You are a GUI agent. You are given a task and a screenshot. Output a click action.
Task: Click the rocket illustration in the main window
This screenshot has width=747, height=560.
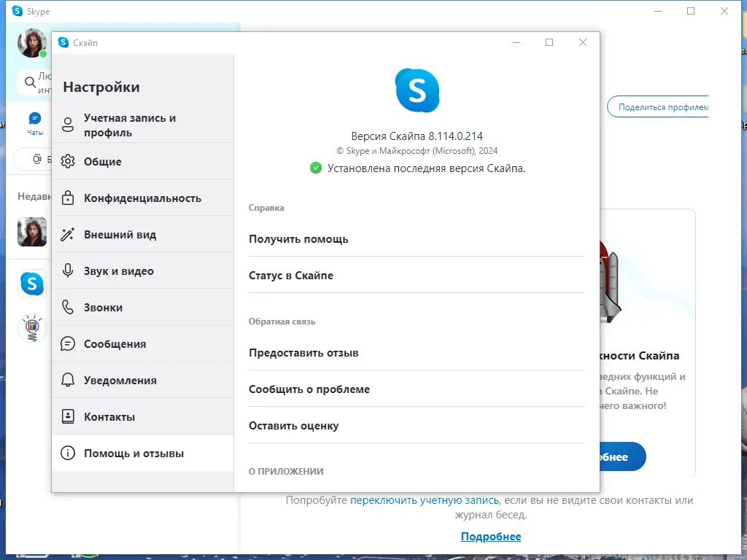[x=611, y=281]
